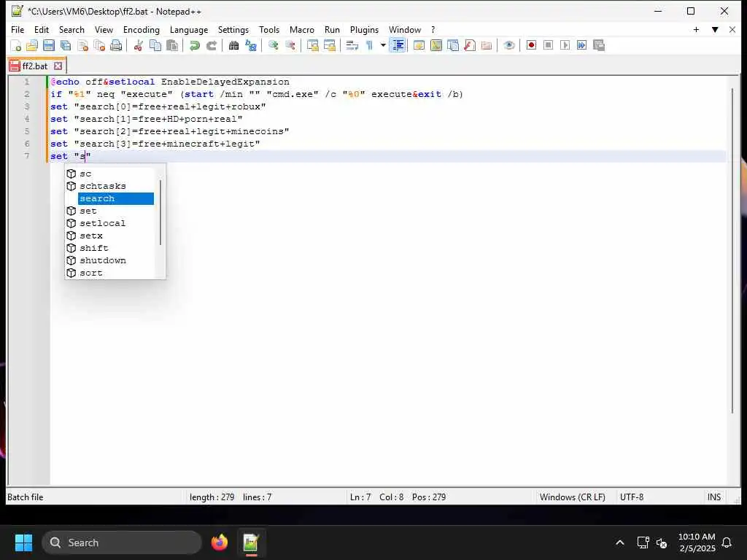Screen dimensions: 747x560
Task: Open the Language menu
Action: 189,29
